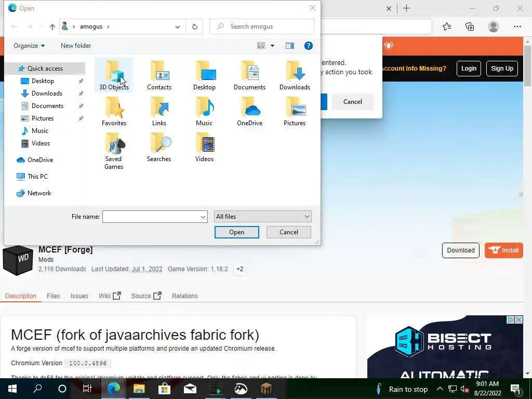The width and height of the screenshot is (532, 399).
Task: Select the Desktop folder in file list
Action: pyautogui.click(x=204, y=75)
